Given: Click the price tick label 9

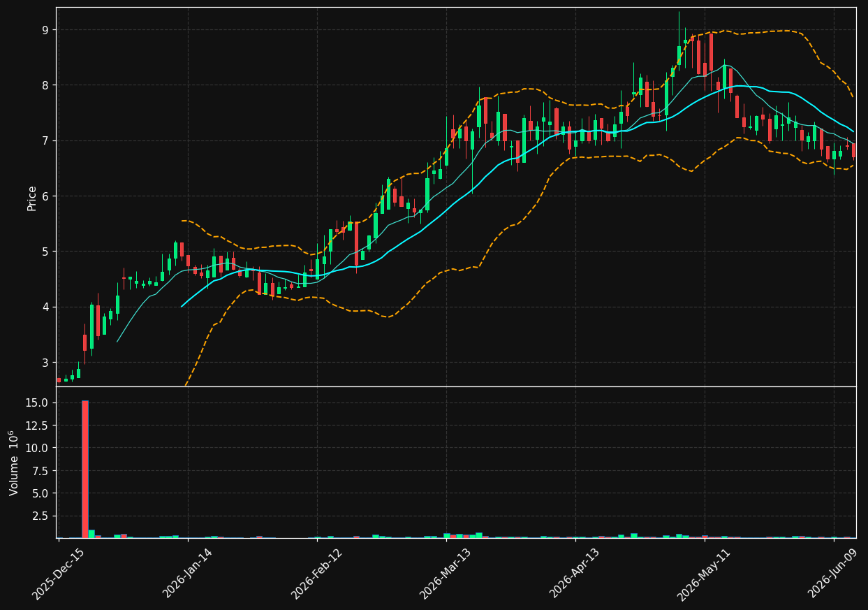Looking at the screenshot, I should [45, 30].
